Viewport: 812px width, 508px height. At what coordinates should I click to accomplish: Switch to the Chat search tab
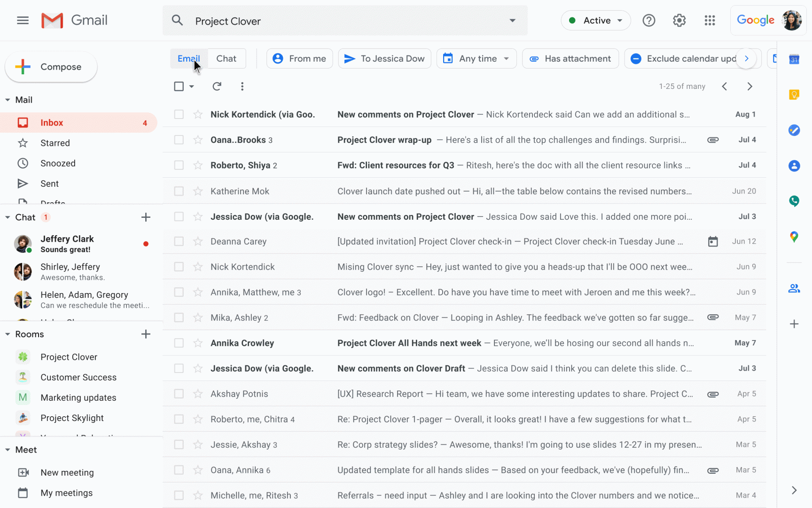[x=226, y=59]
